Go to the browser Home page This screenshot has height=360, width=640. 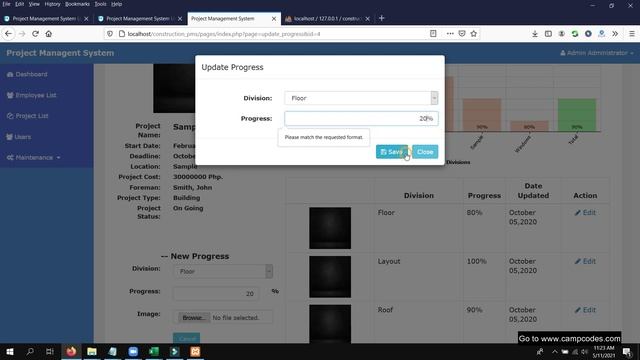(x=49, y=34)
